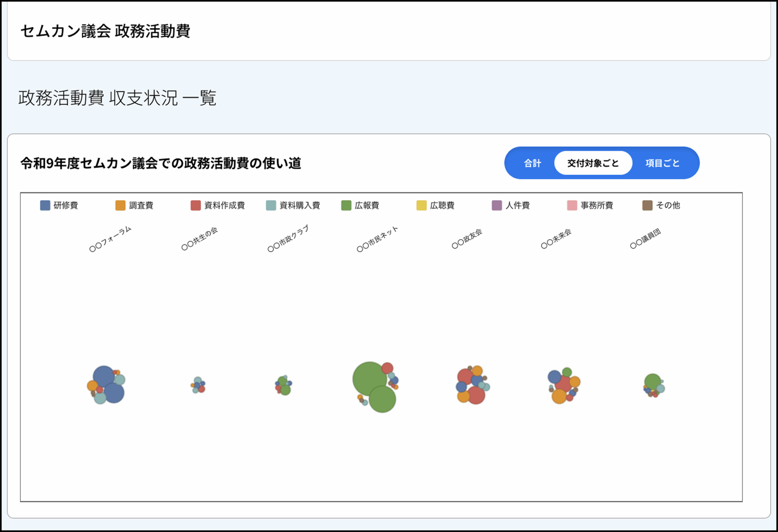Switch to the 項目ごと view
778x532 pixels.
click(x=662, y=163)
